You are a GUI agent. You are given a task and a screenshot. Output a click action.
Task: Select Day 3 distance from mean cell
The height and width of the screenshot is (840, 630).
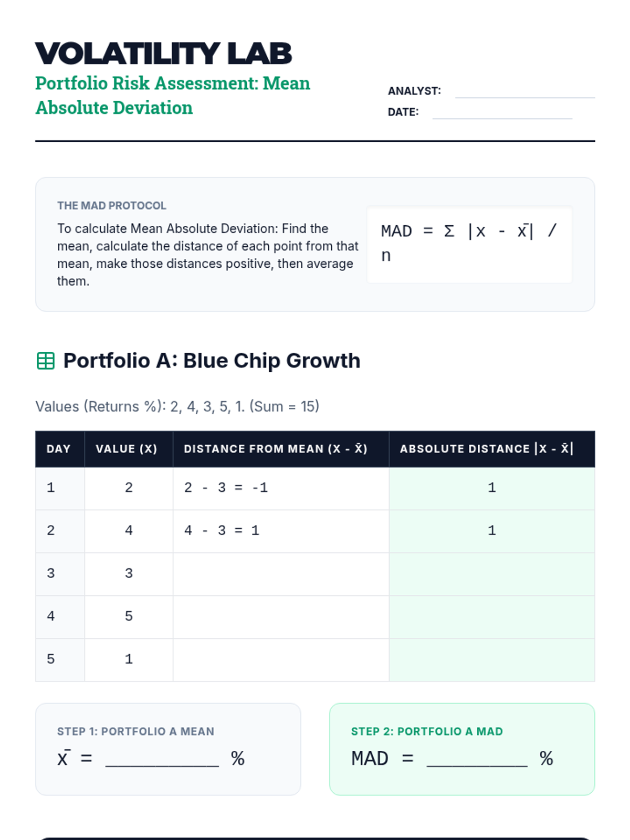[x=281, y=574]
